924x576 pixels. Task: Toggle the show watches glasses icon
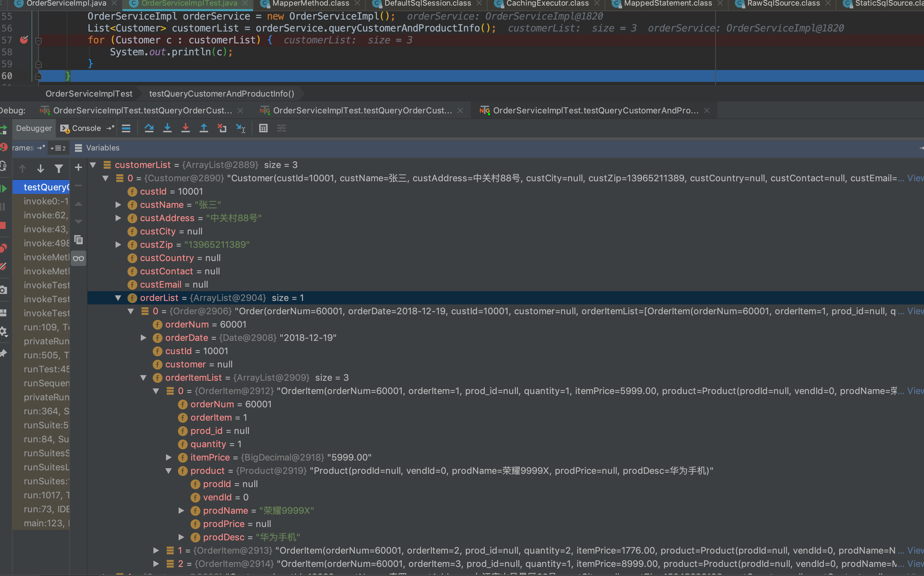[78, 259]
